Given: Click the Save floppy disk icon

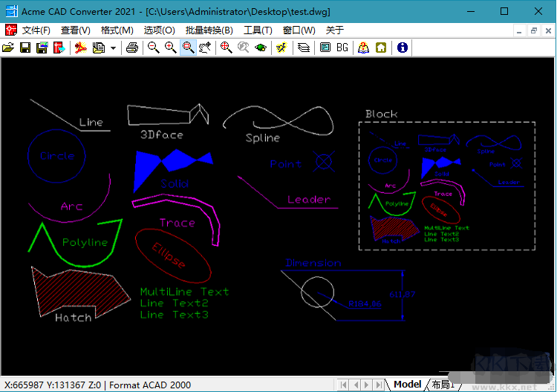Looking at the screenshot, I should (x=25, y=48).
